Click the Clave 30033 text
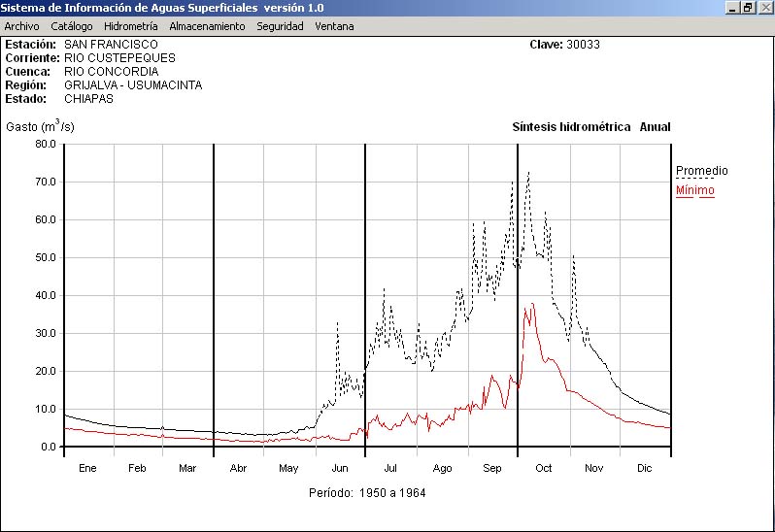 tap(565, 45)
